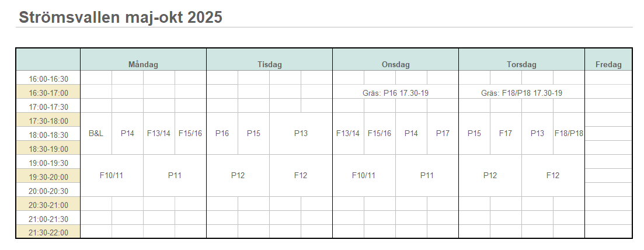Click the P13 block on Tuesday
This screenshot has height=250, width=644.
click(x=301, y=133)
